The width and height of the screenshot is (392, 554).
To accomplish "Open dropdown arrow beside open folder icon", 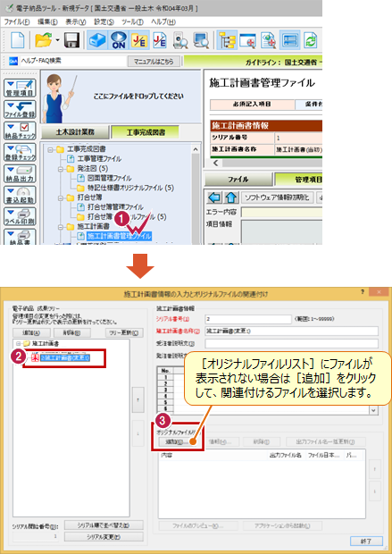I will pyautogui.click(x=57, y=40).
